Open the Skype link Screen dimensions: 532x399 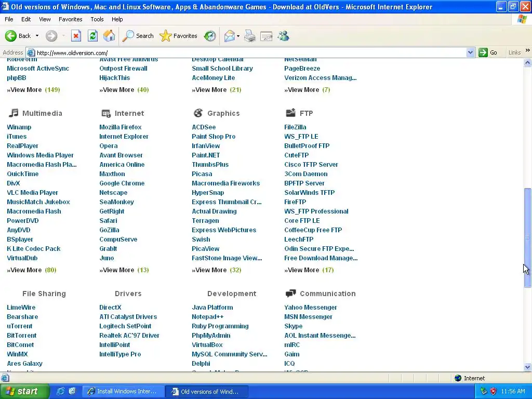click(294, 326)
